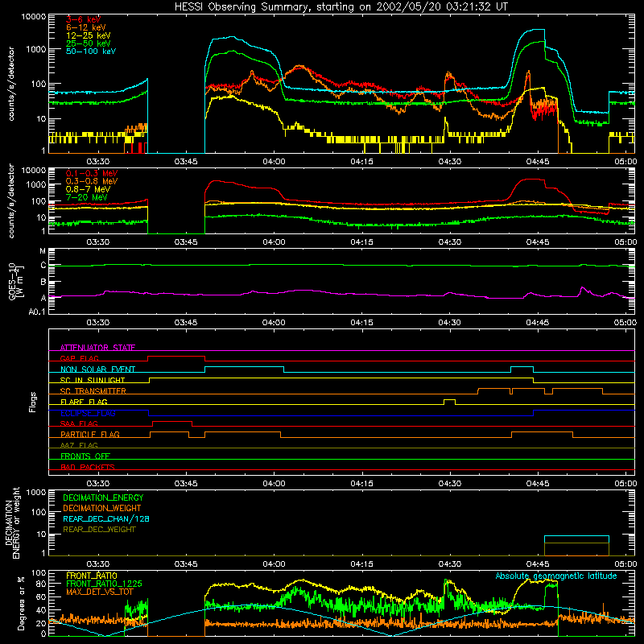Click the FRONTS_OFF flag label

[85, 456]
